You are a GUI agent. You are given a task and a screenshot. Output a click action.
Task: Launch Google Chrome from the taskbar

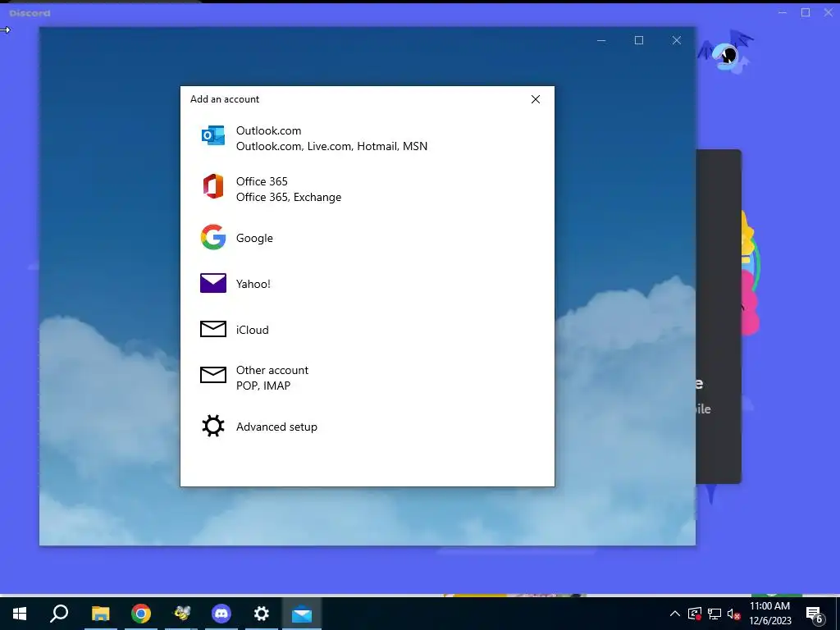[x=141, y=614]
